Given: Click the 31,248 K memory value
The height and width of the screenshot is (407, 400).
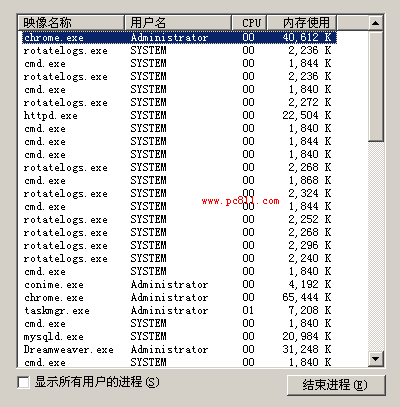Looking at the screenshot, I should (307, 349).
